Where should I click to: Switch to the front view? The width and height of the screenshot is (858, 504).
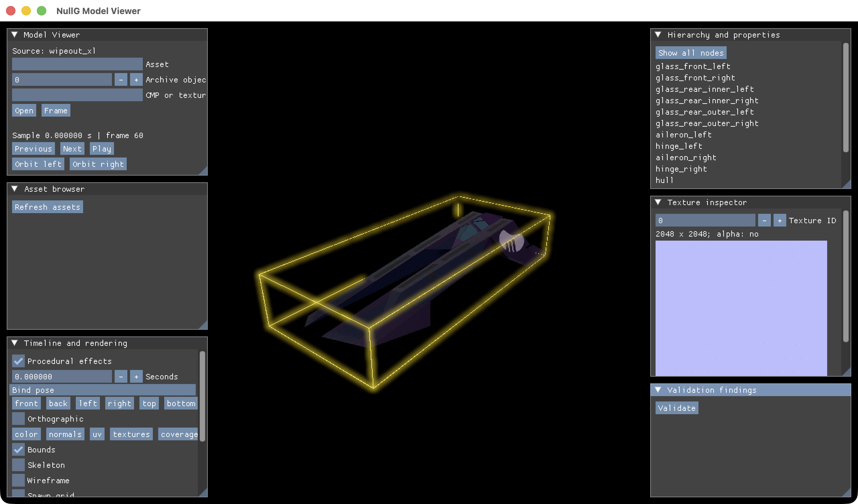click(26, 403)
